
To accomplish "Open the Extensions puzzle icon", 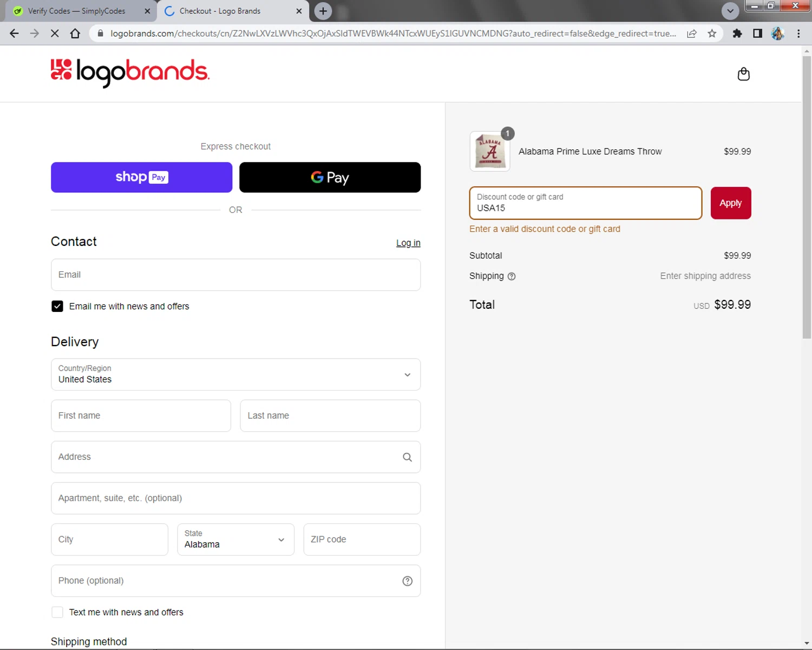I will tap(737, 34).
